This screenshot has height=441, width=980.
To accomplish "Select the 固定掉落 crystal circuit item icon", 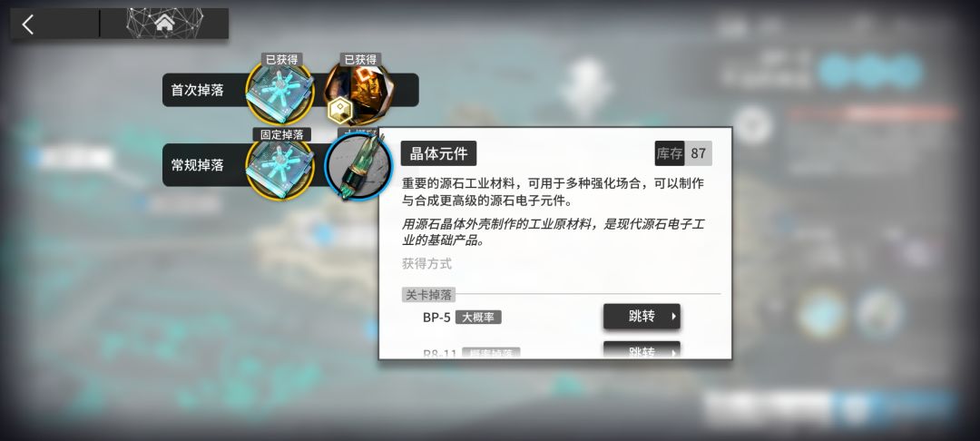I will click(x=279, y=166).
